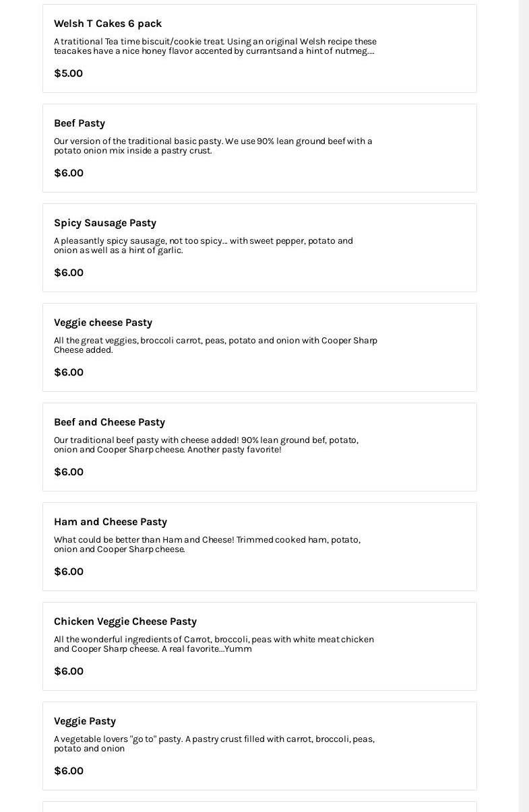529x812 pixels.
Task: Click the Veggie Pasty title at the bottom
Action: (85, 721)
